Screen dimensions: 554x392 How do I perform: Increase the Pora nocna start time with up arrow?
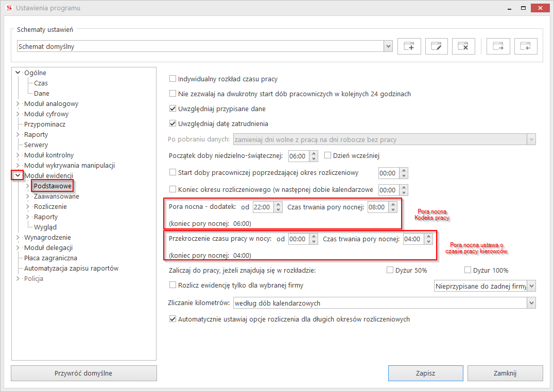click(x=279, y=204)
